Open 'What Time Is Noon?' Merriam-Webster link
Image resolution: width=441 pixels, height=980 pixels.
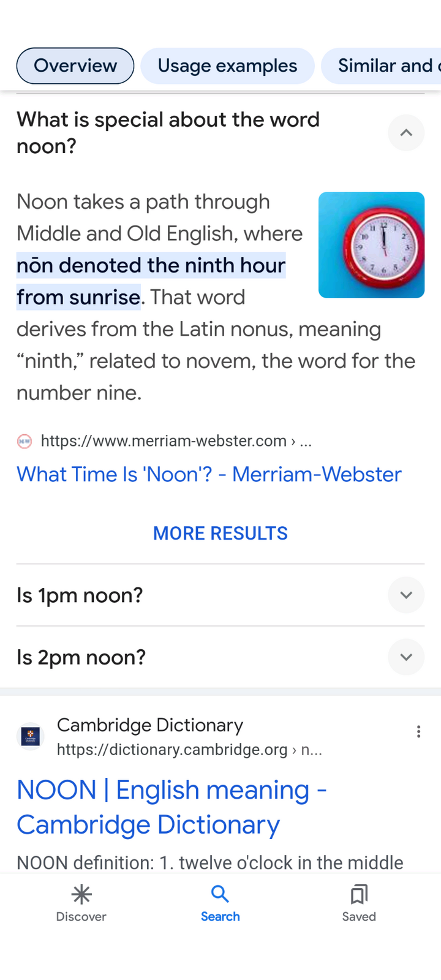tap(209, 474)
